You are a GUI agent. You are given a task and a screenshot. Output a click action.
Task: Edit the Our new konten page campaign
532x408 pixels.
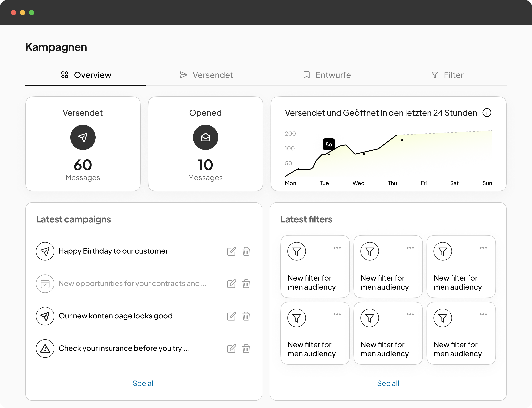(231, 316)
